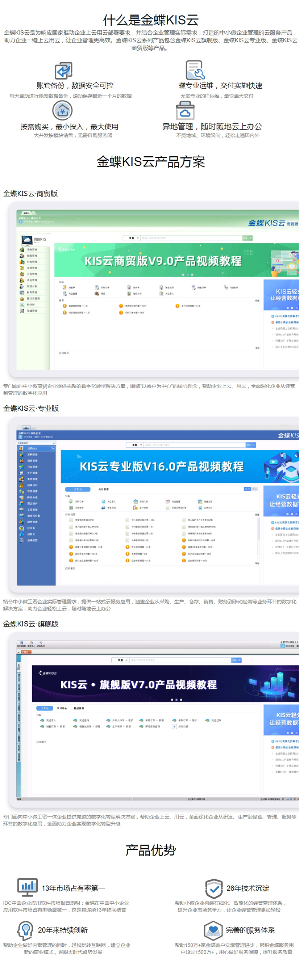Click the 公用 toggle in 专业版 workspace

247,489
